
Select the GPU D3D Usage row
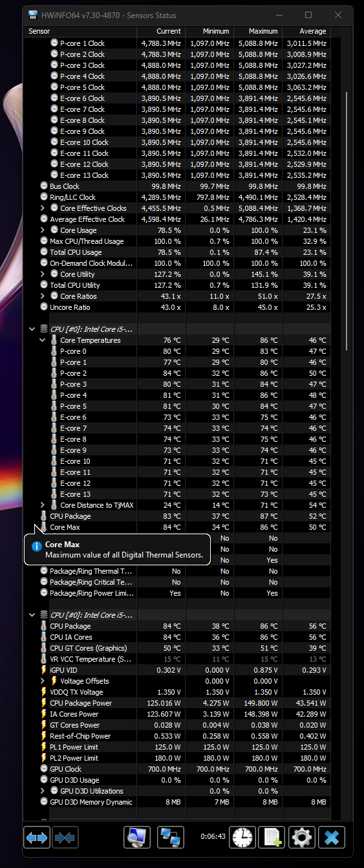[178, 780]
